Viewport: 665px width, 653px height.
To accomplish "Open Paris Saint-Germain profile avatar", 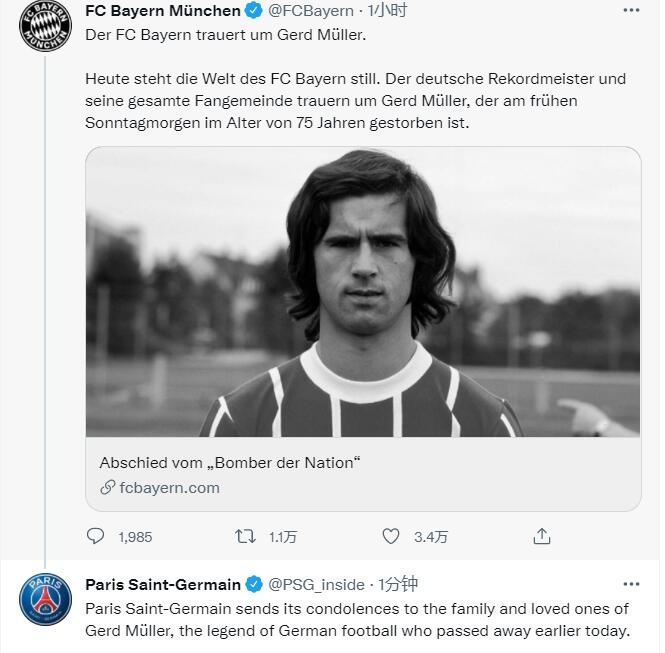I will tap(46, 601).
